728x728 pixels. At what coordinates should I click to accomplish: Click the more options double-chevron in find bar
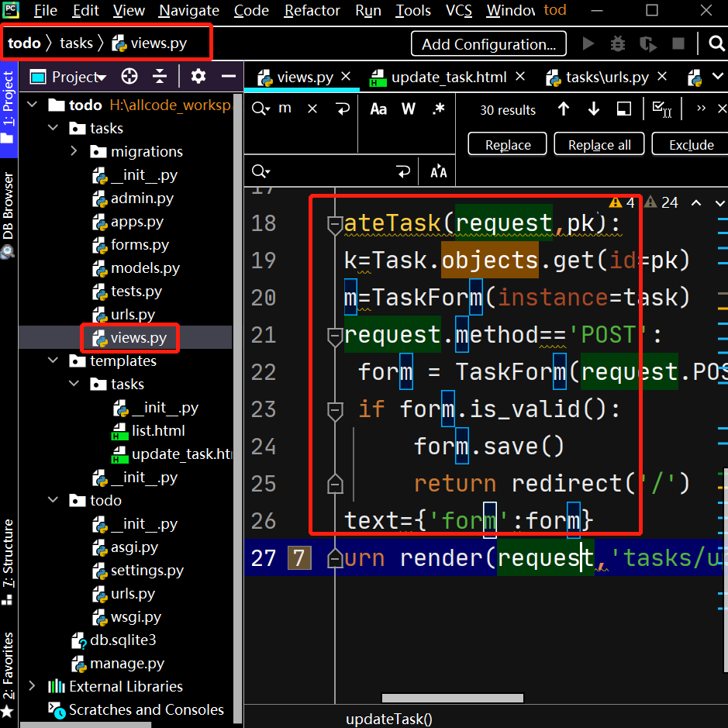701,109
